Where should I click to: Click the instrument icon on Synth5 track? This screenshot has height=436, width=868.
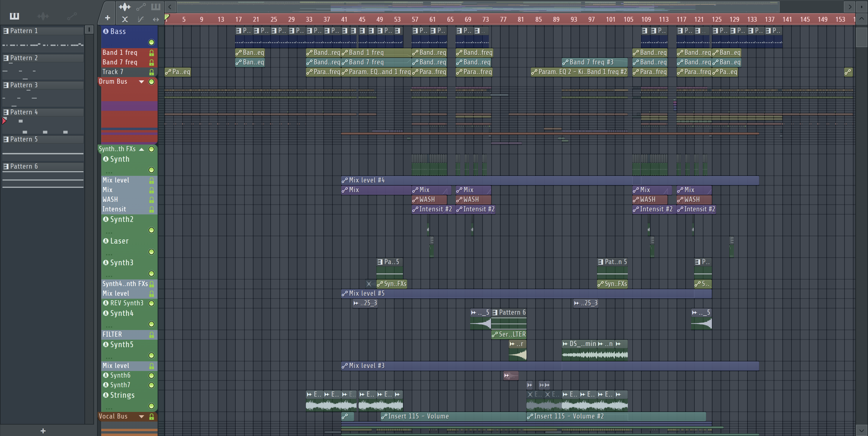(x=106, y=344)
